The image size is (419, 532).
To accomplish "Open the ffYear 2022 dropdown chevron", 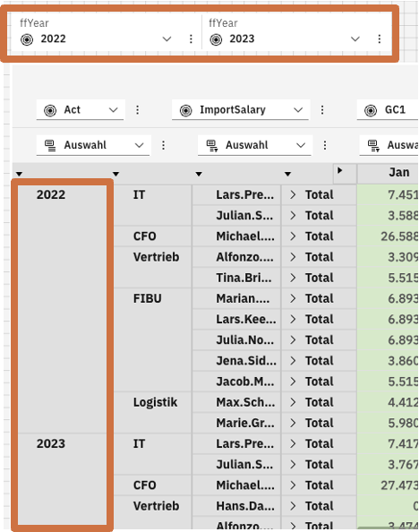I will pos(167,39).
